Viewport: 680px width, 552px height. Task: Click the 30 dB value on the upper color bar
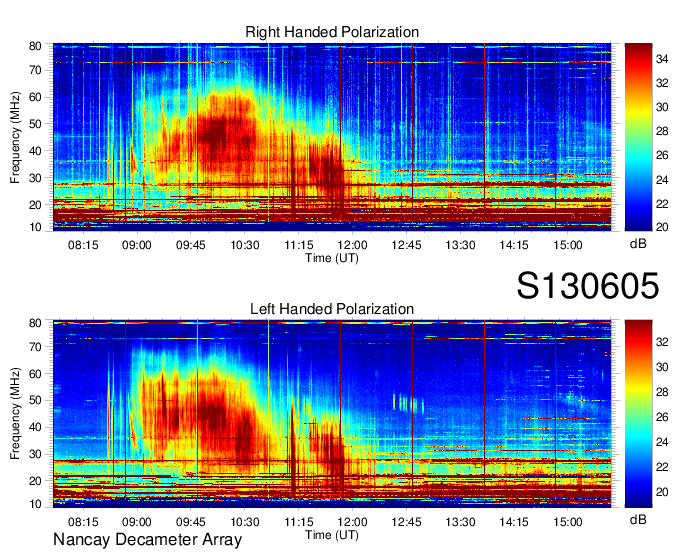click(x=662, y=107)
